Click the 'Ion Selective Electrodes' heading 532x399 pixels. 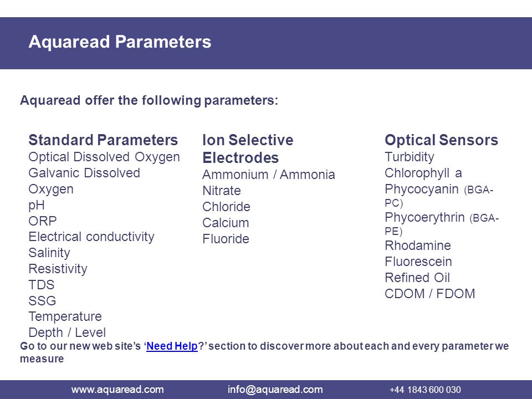tap(248, 149)
